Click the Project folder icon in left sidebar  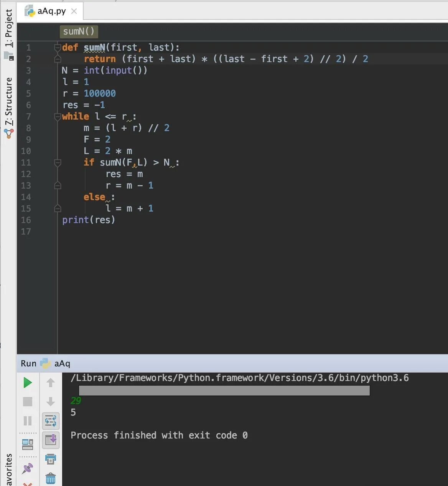[x=9, y=56]
